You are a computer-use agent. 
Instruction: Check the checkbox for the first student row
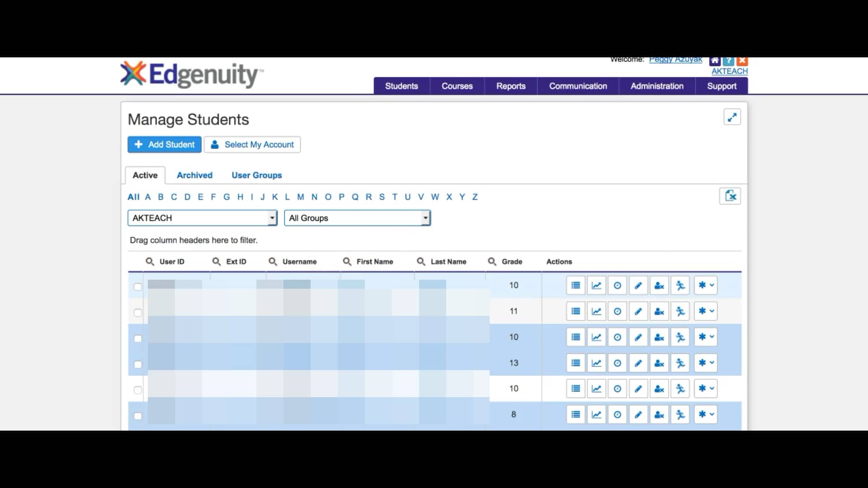pyautogui.click(x=137, y=286)
